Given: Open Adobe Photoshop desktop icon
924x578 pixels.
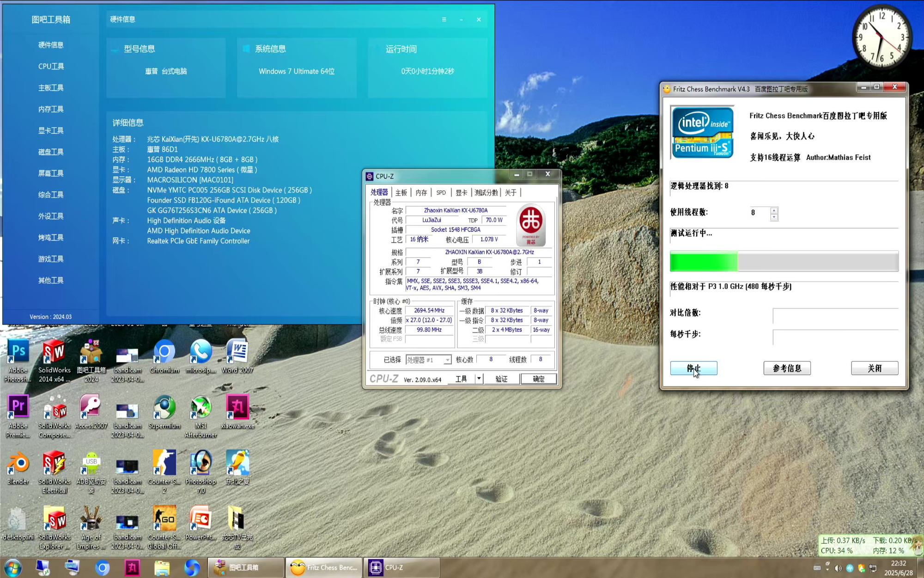Looking at the screenshot, I should tap(18, 361).
